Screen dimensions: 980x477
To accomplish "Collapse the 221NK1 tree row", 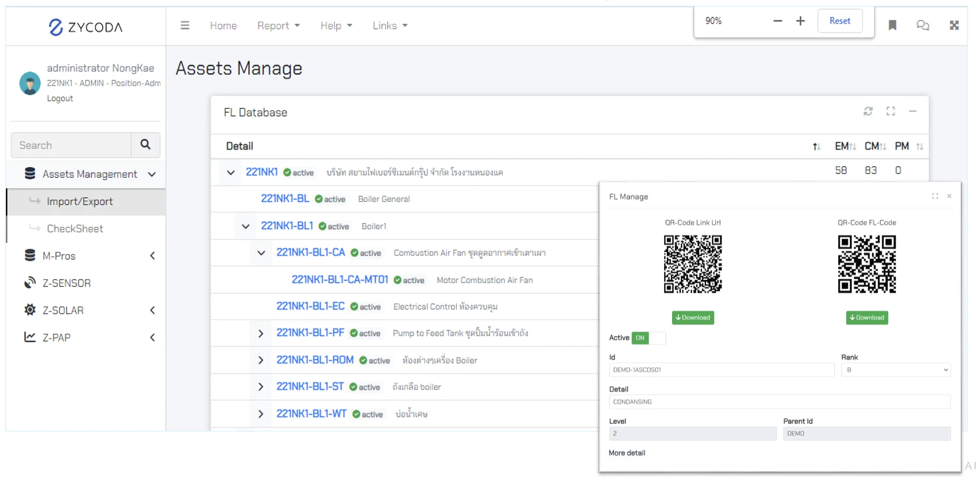I will (231, 172).
